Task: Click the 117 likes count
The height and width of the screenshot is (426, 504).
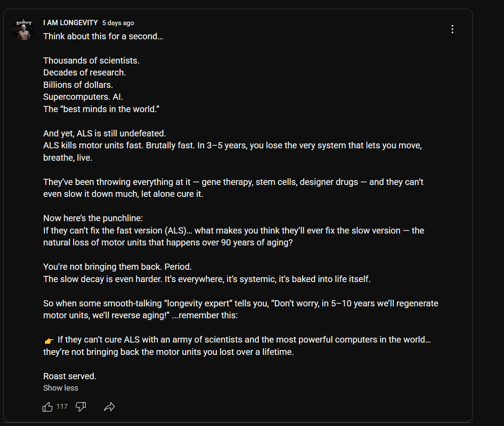Action: [62, 407]
